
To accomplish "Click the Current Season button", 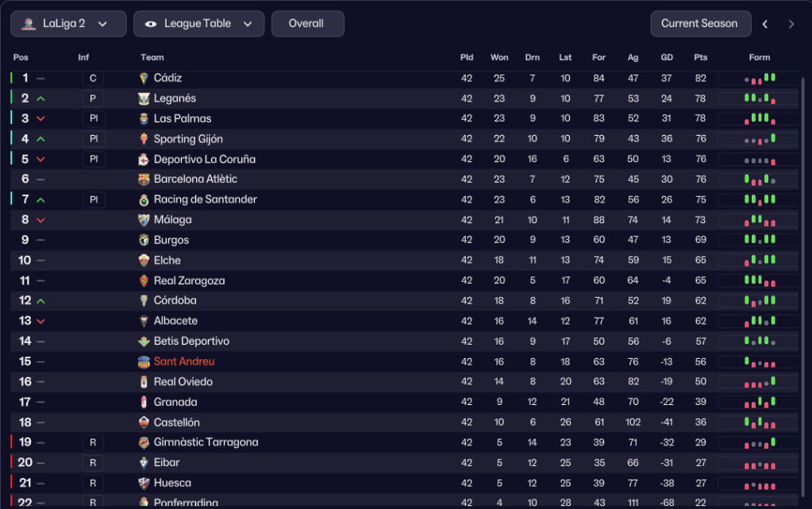I will 699,24.
